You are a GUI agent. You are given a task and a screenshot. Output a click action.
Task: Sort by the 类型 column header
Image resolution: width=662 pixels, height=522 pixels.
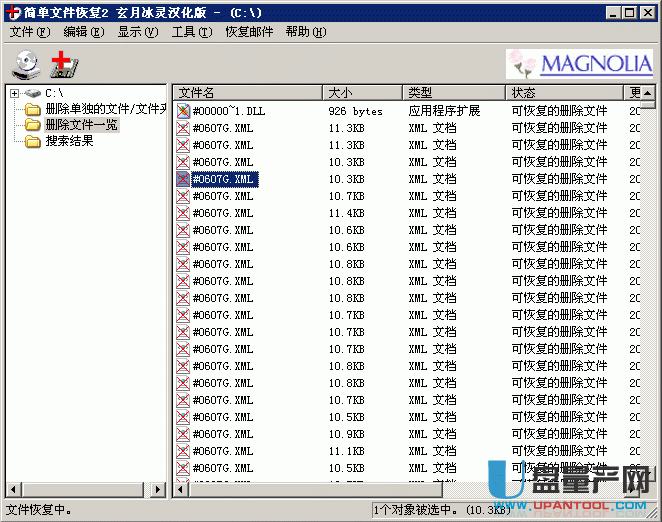(454, 92)
